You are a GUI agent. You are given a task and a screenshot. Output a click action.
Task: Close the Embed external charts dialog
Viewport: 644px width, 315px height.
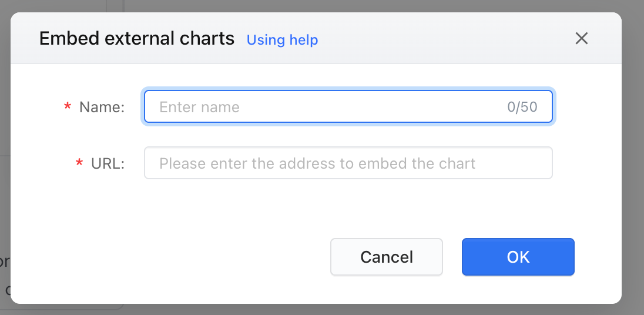[582, 39]
